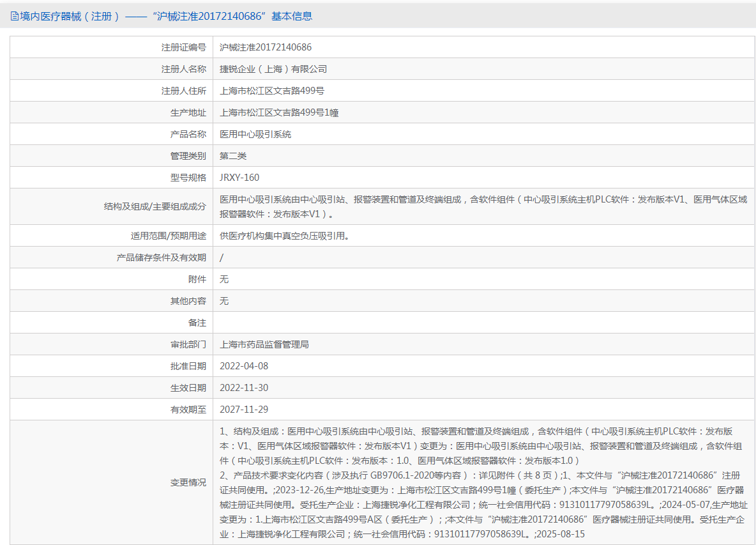Select the structure description paragraph text
This screenshot has width=756, height=545.
click(483, 206)
